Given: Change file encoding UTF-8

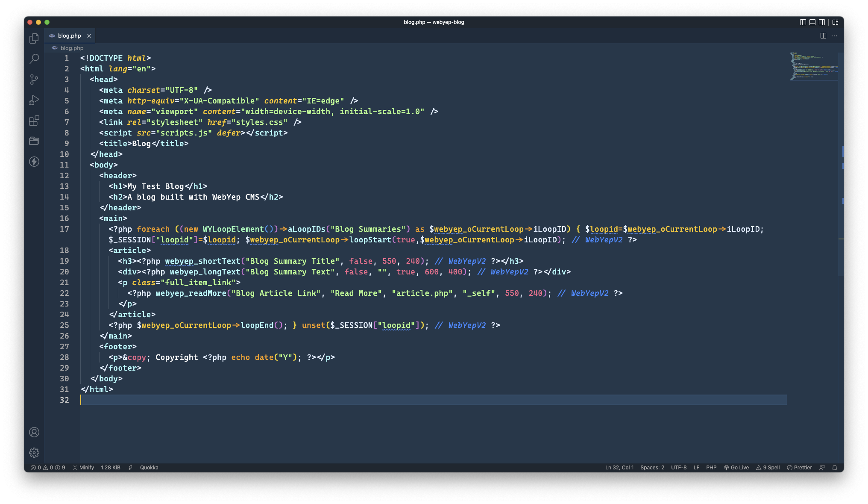Looking at the screenshot, I should (679, 468).
